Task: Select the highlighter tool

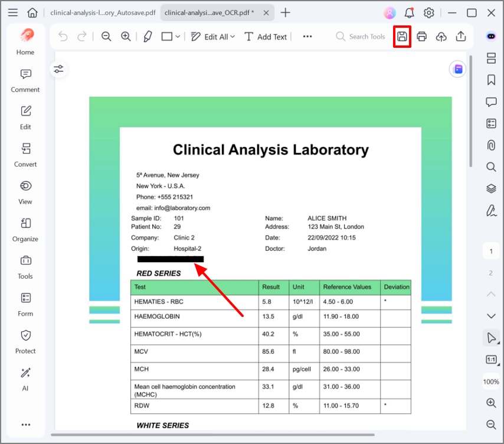Action: (x=148, y=37)
